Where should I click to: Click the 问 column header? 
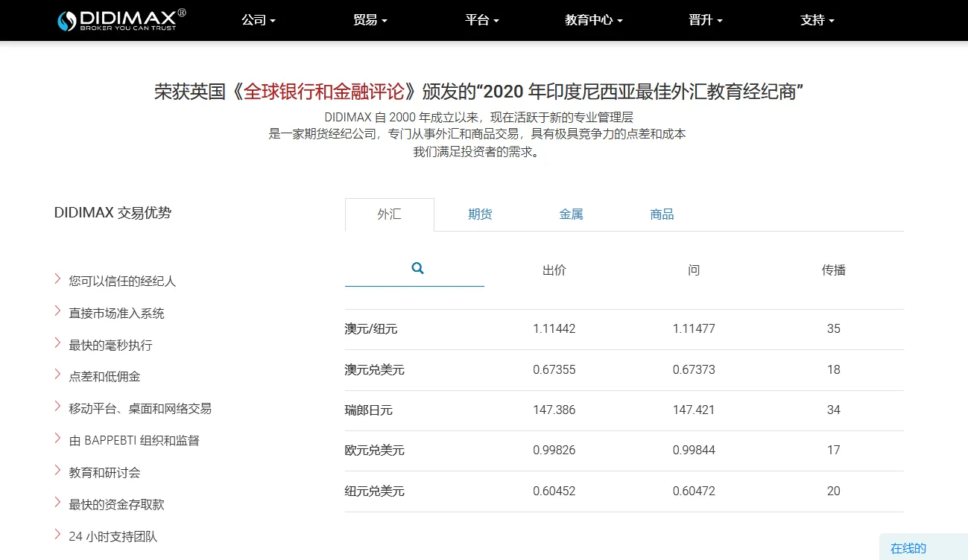694,270
